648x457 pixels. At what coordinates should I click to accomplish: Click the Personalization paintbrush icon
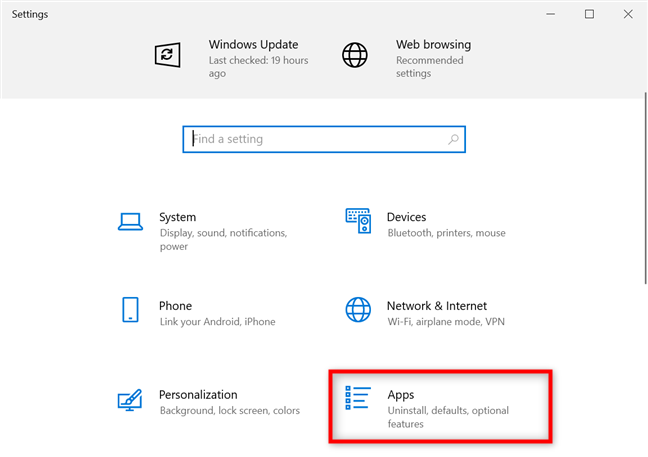pos(130,400)
